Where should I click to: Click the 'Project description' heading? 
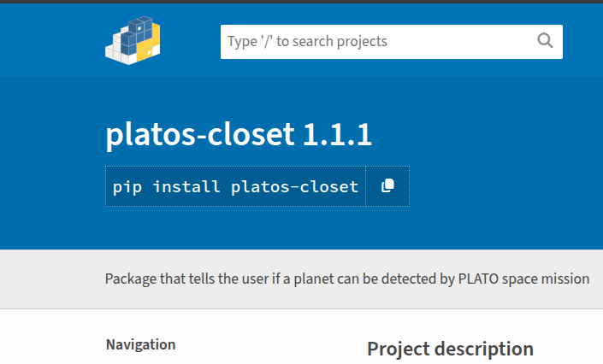451,349
